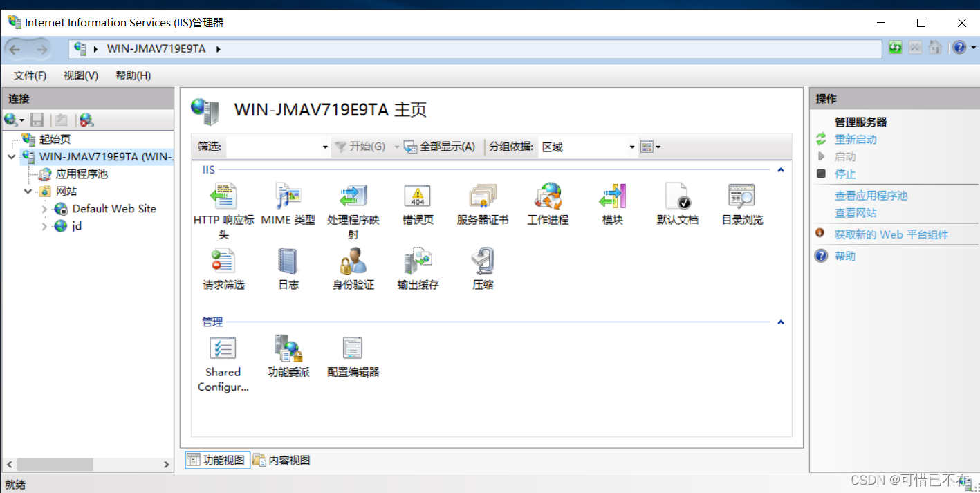Open the 文件(F) menu
Viewport: 980px width, 493px height.
[30, 75]
